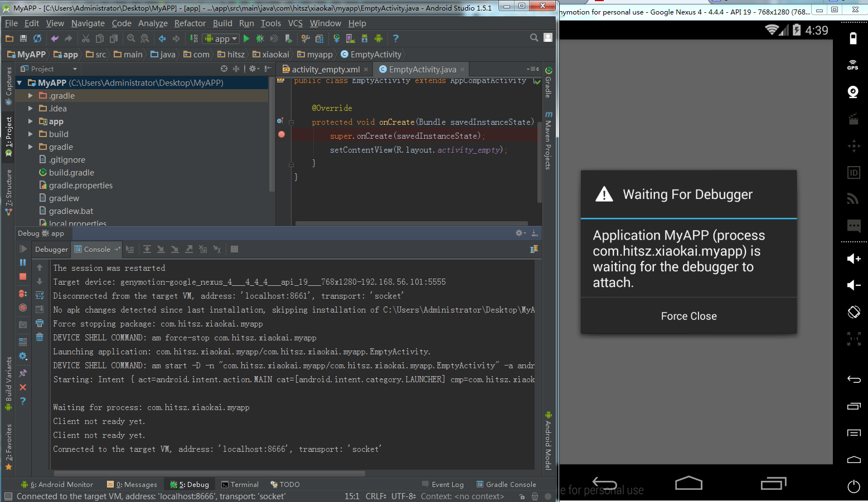This screenshot has height=502, width=868.
Task: Click the green Run app button
Action: (x=246, y=38)
